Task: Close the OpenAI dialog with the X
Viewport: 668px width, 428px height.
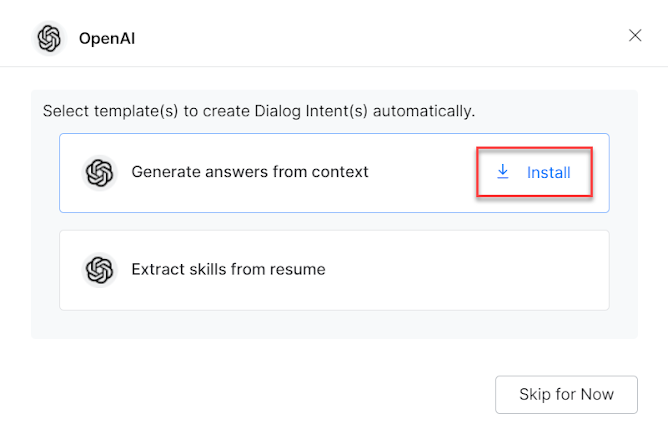Action: coord(635,36)
